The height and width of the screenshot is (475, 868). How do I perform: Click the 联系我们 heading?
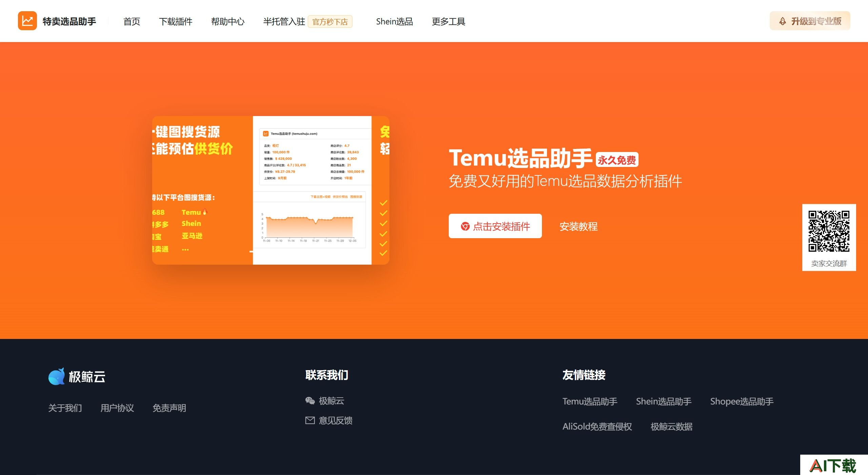tap(327, 375)
